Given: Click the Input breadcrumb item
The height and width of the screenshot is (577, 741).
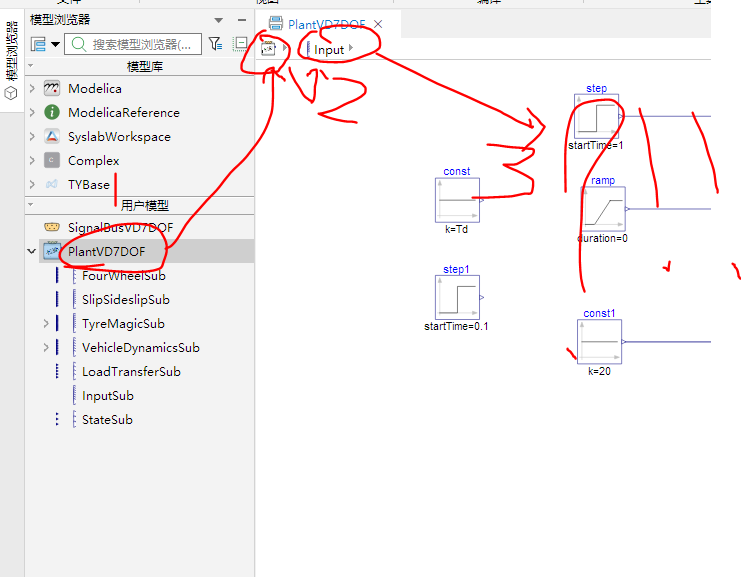Looking at the screenshot, I should pyautogui.click(x=329, y=50).
